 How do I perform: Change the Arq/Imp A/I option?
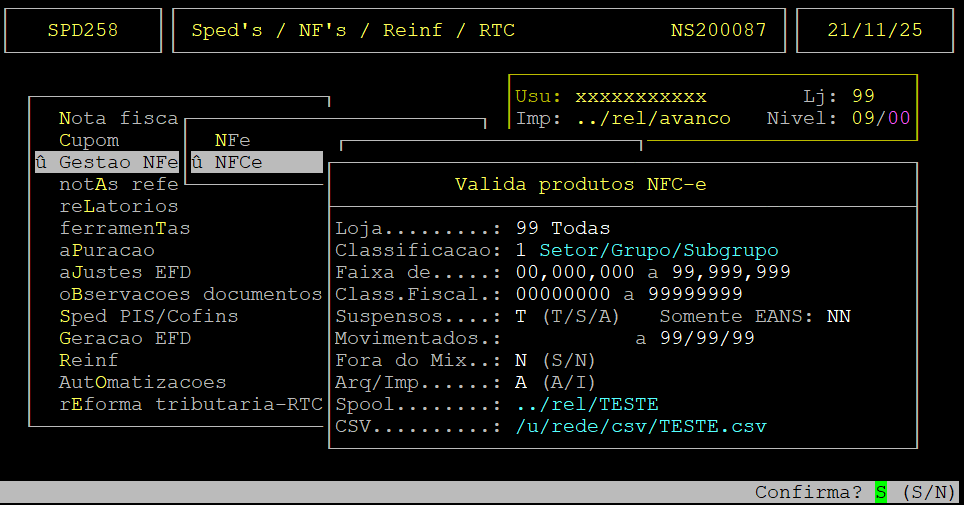(x=521, y=382)
